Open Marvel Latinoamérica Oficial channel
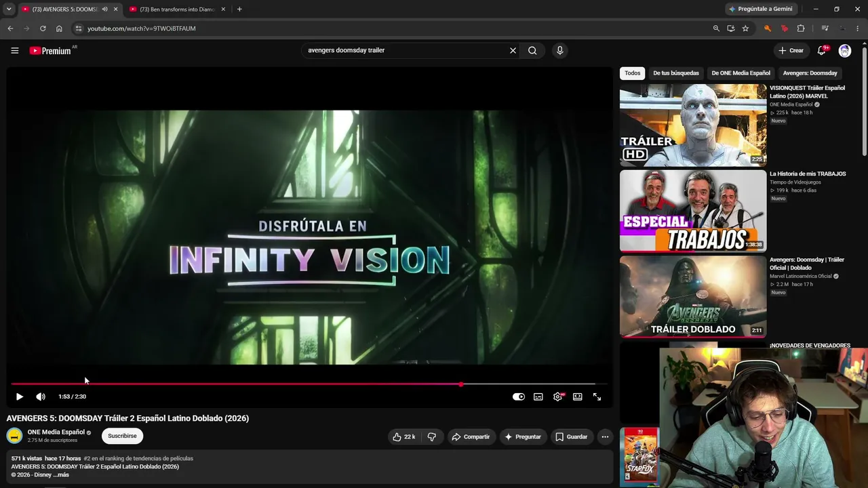Image resolution: width=868 pixels, height=488 pixels. pyautogui.click(x=800, y=277)
